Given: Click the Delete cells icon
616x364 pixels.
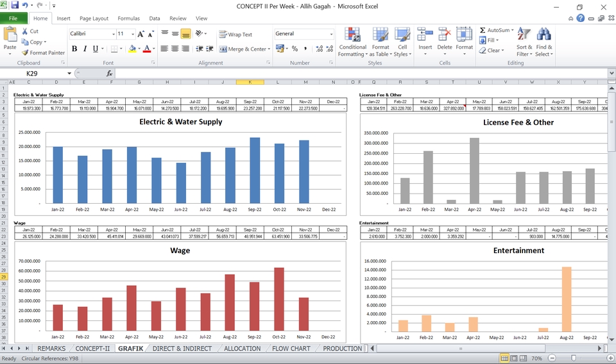Looking at the screenshot, I should pyautogui.click(x=444, y=35).
